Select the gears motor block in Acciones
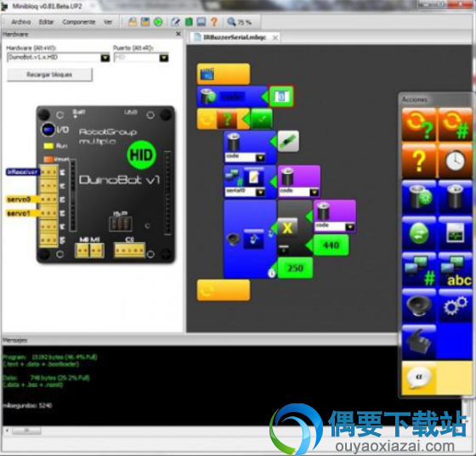This screenshot has width=476, height=456. click(455, 306)
